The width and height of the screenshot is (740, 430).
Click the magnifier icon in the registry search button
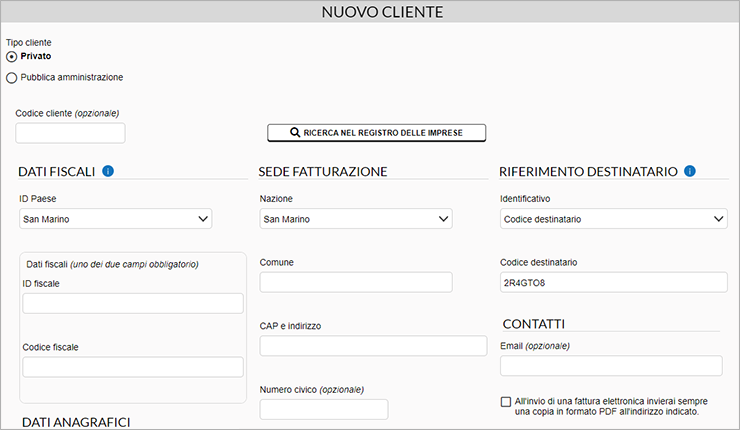pyautogui.click(x=295, y=133)
